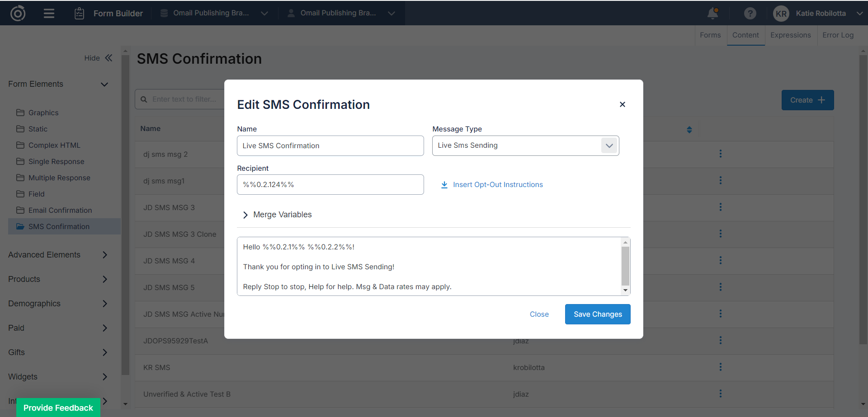Close the Edit SMS Confirmation dialog with X

pyautogui.click(x=622, y=104)
